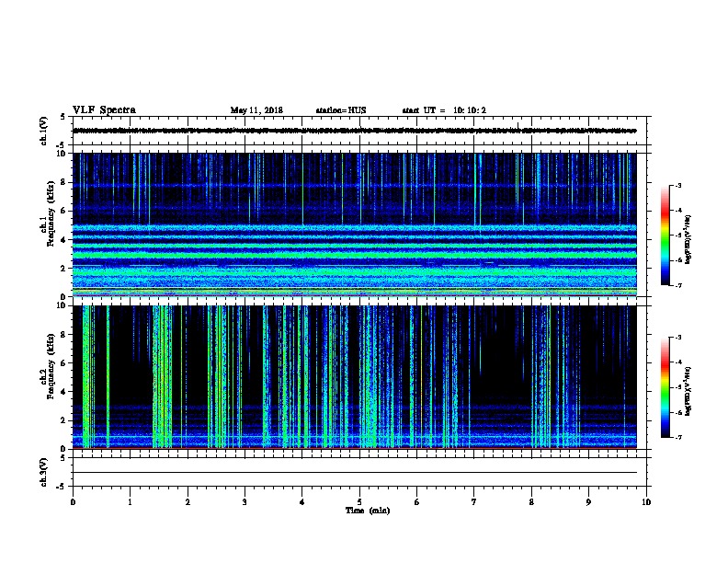Click time axis tick label '5'
The width and height of the screenshot is (728, 563).
pyautogui.click(x=359, y=502)
